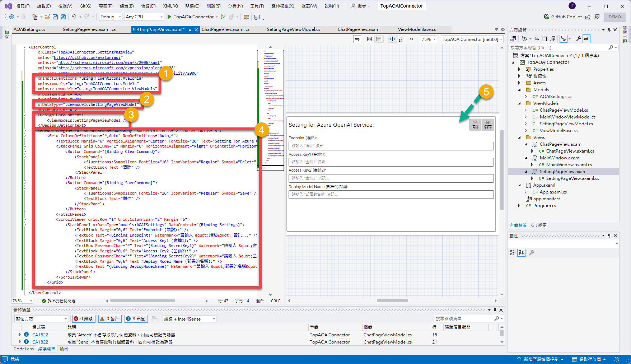Click the Categorized view icon in Properties panel

513,253
